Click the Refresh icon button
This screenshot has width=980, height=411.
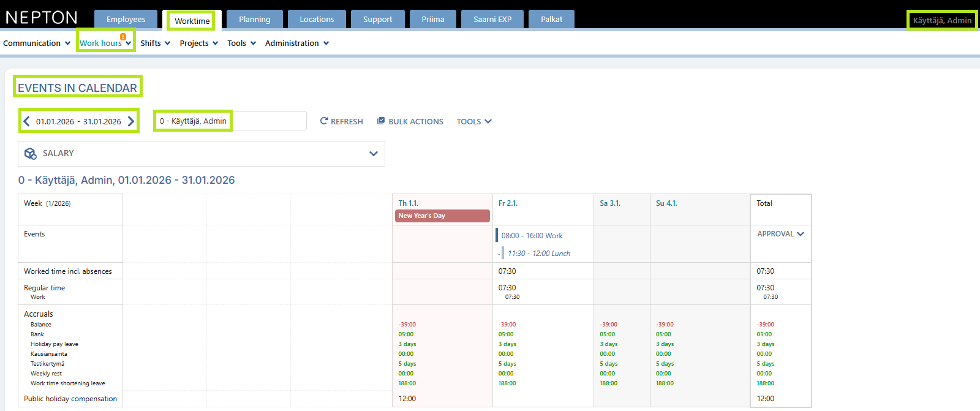click(324, 121)
